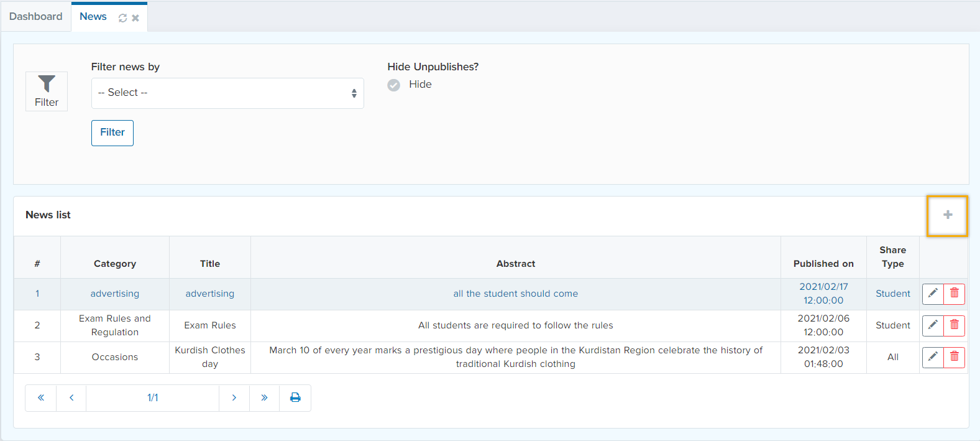This screenshot has height=441, width=980.
Task: Jump to the last page
Action: coord(264,398)
